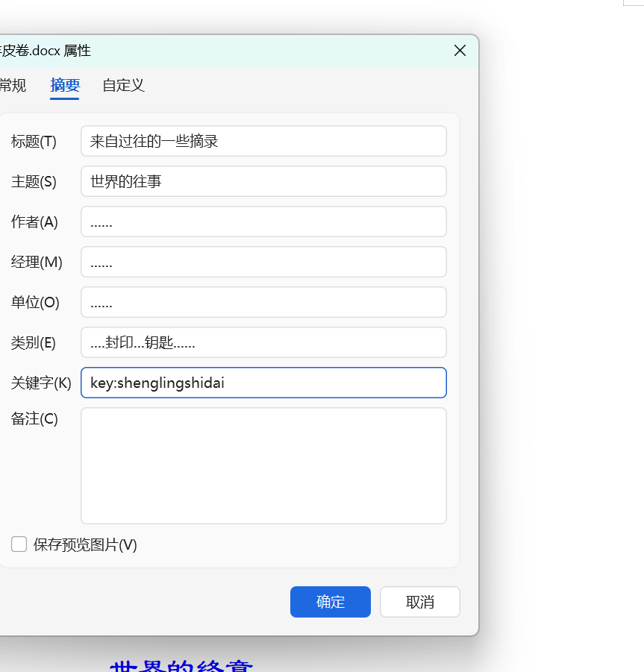Click the 经理 input field

pos(263,262)
